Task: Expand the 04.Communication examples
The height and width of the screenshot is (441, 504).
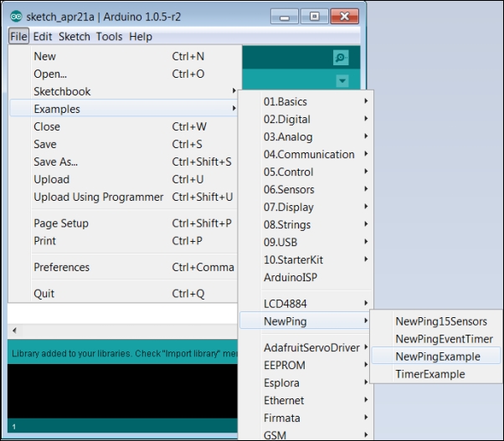Action: (x=306, y=154)
